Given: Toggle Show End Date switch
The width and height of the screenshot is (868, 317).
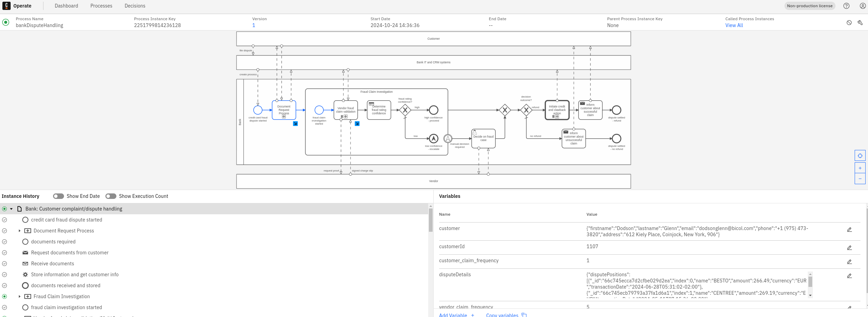Looking at the screenshot, I should [x=59, y=196].
